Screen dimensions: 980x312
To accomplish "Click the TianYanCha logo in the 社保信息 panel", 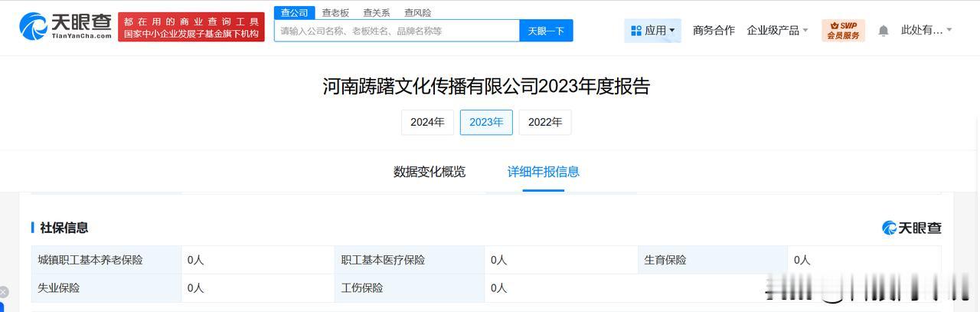I will [912, 228].
